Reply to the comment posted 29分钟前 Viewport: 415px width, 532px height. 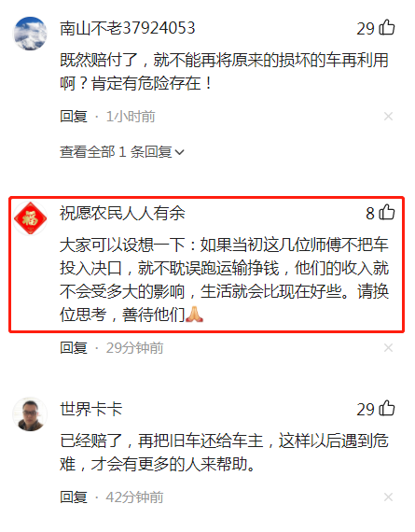point(74,347)
